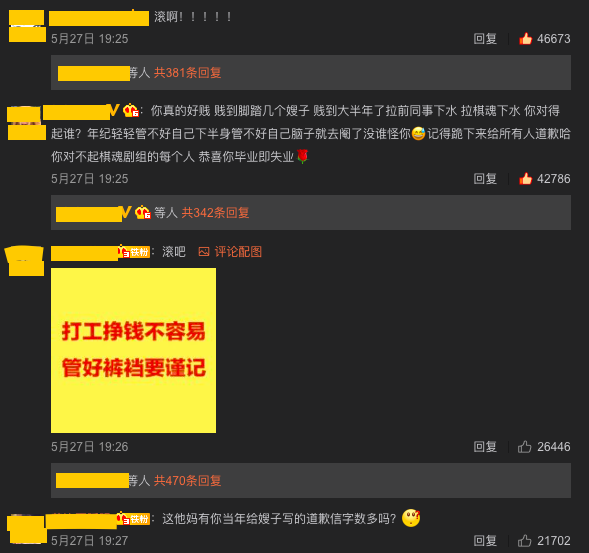The image size is (589, 553).
Task: Open the yellow comment image thumbnail
Action: point(133,350)
